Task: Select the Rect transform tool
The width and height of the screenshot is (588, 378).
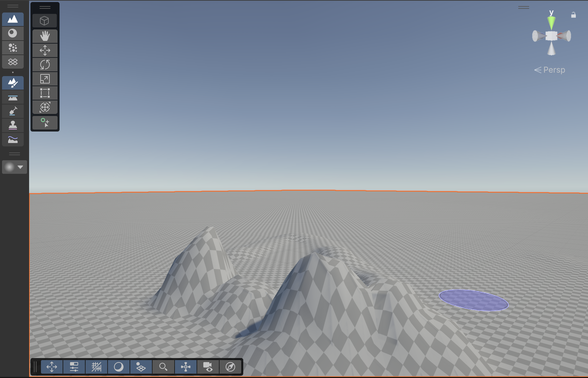Action: (45, 93)
